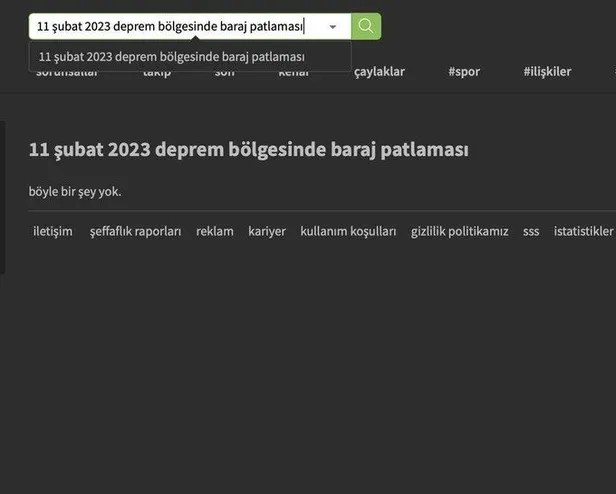Screen dimensions: 616x494
Task: Focus the search text input field
Action: (x=170, y=27)
